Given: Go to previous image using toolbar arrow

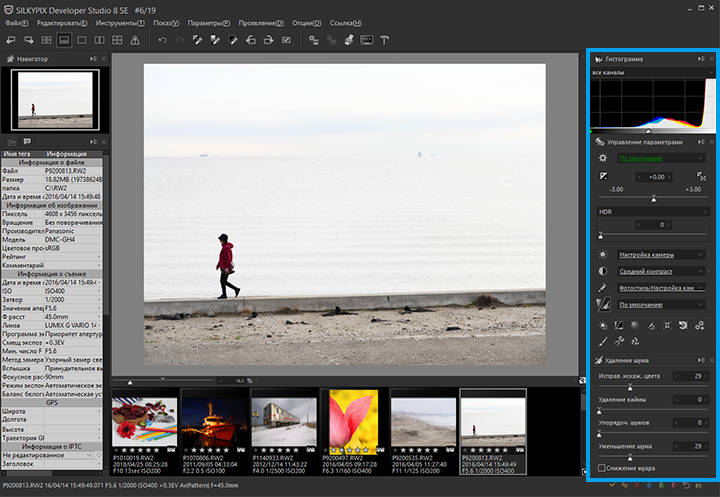Looking at the screenshot, I should tap(11, 40).
